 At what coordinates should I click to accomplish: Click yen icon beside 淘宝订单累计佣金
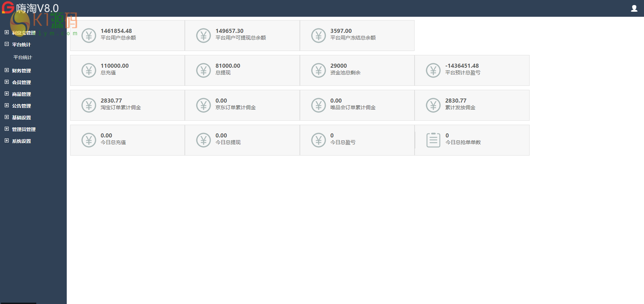pyautogui.click(x=89, y=105)
